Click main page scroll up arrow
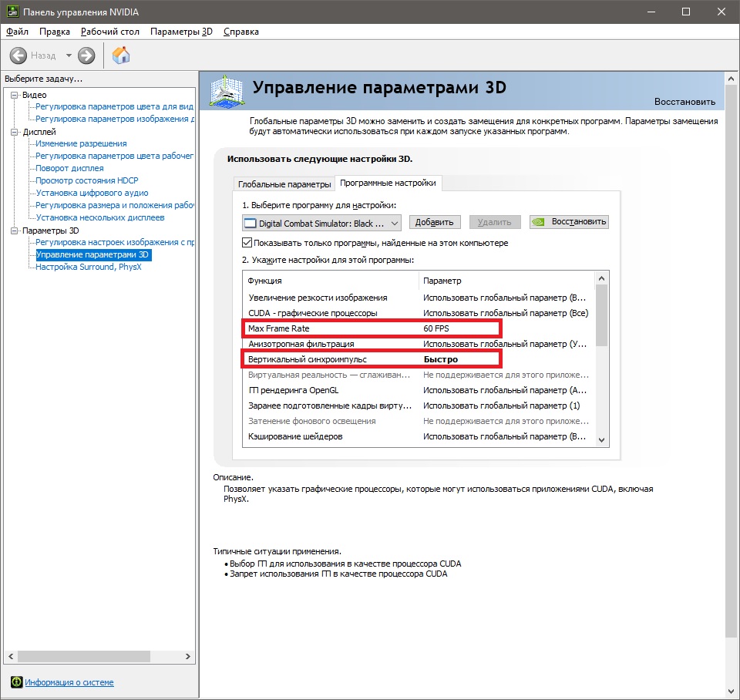This screenshot has width=740, height=700. [x=731, y=79]
